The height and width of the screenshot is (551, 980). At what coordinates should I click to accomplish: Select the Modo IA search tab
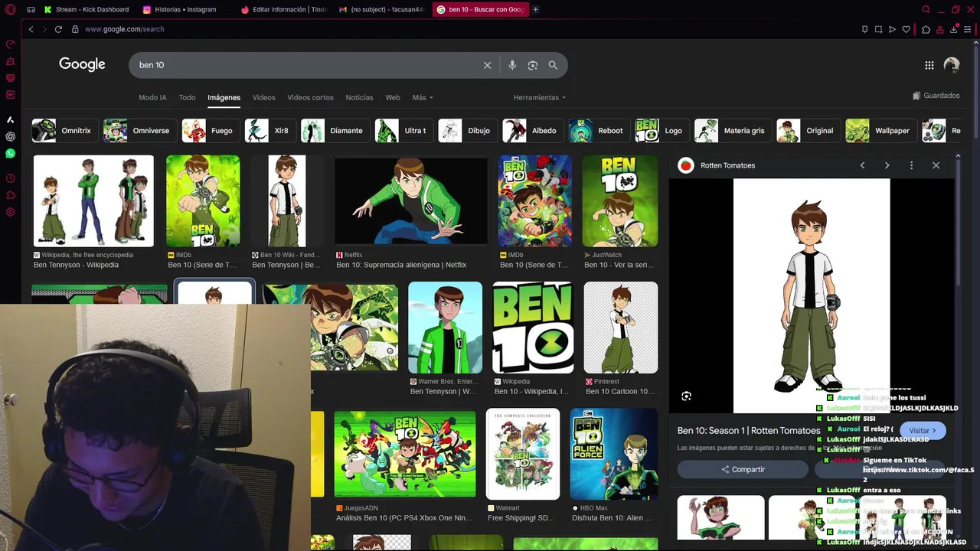click(x=152, y=97)
